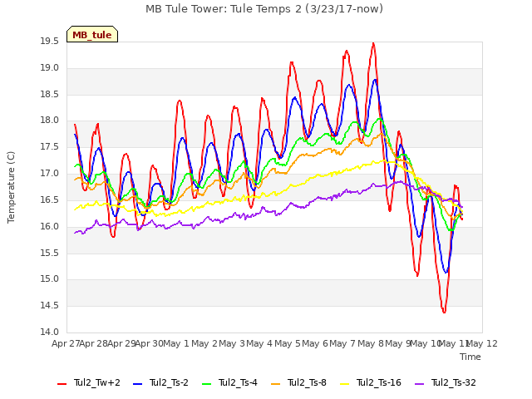This screenshot has height=399, width=532.
Task: Click the 15.5 y-axis tick label
Action: pos(50,253)
